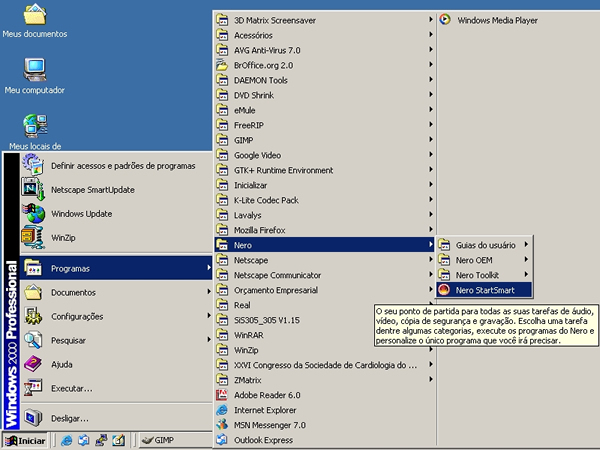Click the Outlook Express icon in Programs list
This screenshot has height=450, width=600.
coord(222,440)
